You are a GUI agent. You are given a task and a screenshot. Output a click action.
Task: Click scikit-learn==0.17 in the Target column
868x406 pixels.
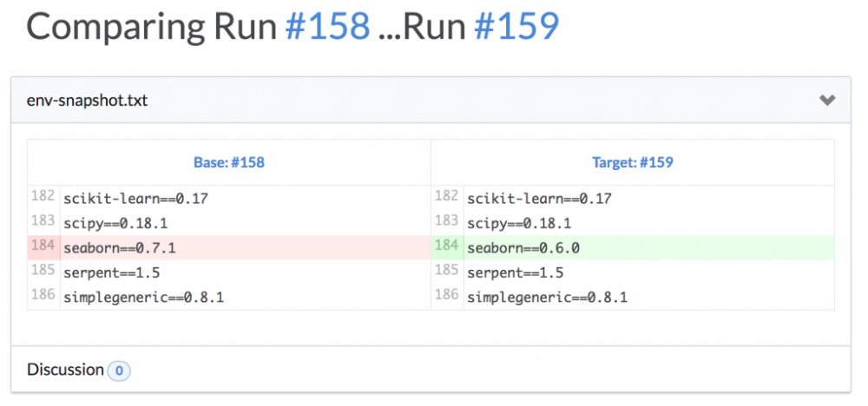click(x=539, y=199)
